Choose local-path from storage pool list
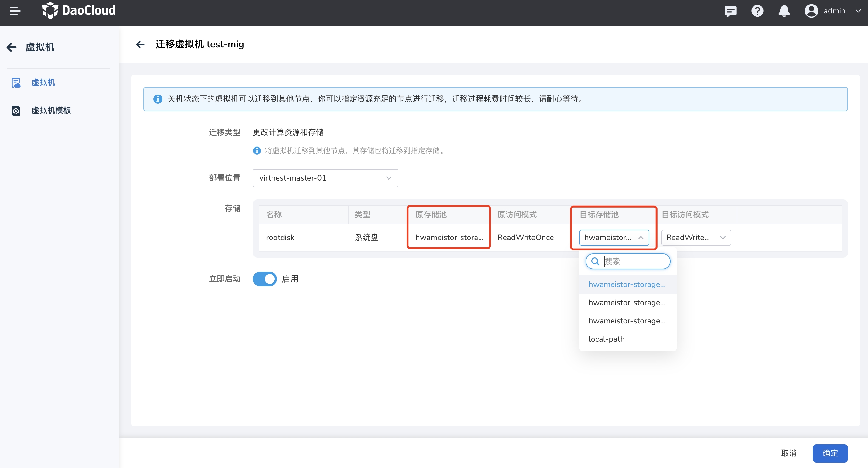The image size is (868, 468). tap(607, 339)
